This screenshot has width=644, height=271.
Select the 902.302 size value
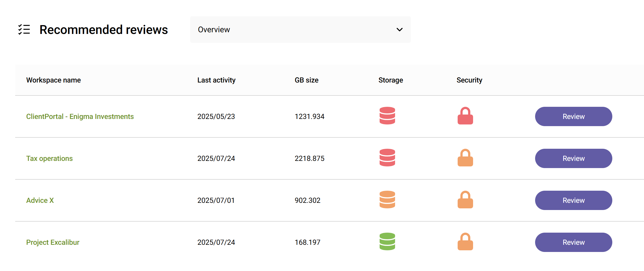coord(308,200)
